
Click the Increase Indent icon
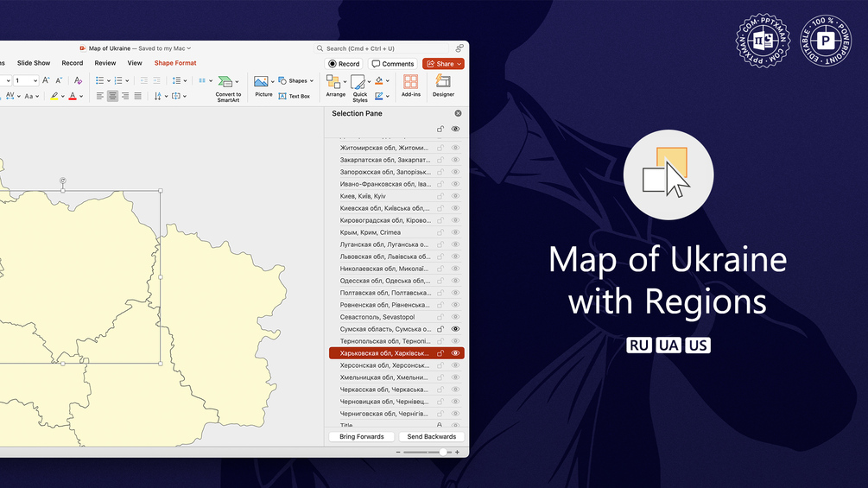click(x=156, y=81)
